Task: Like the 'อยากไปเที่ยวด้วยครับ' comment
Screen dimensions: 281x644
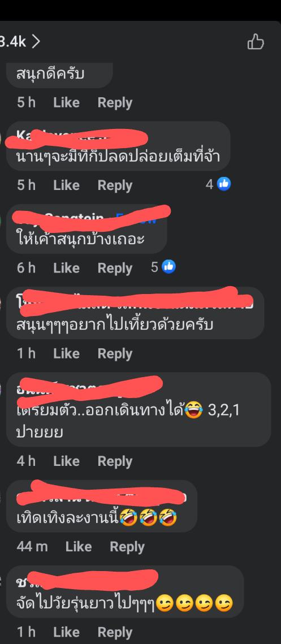Action: tap(66, 353)
